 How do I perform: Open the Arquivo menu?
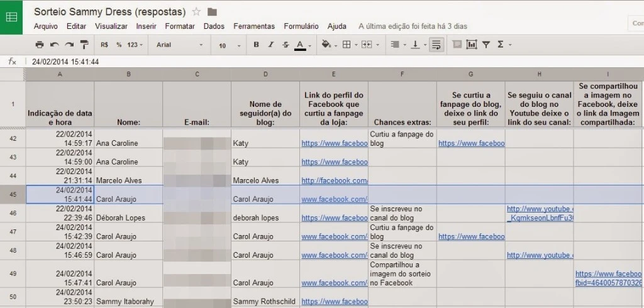[x=45, y=26]
